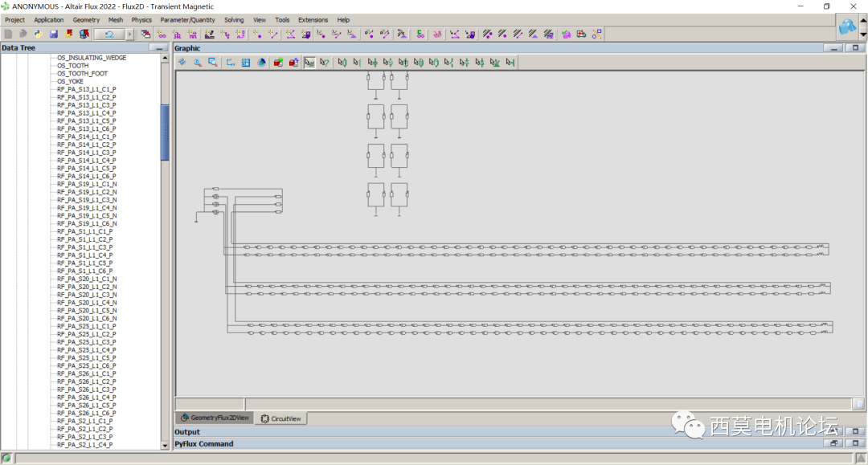868x465 pixels.
Task: Select RF_PA_S14_L1_C3_P tree entry
Action: pyautogui.click(x=86, y=153)
